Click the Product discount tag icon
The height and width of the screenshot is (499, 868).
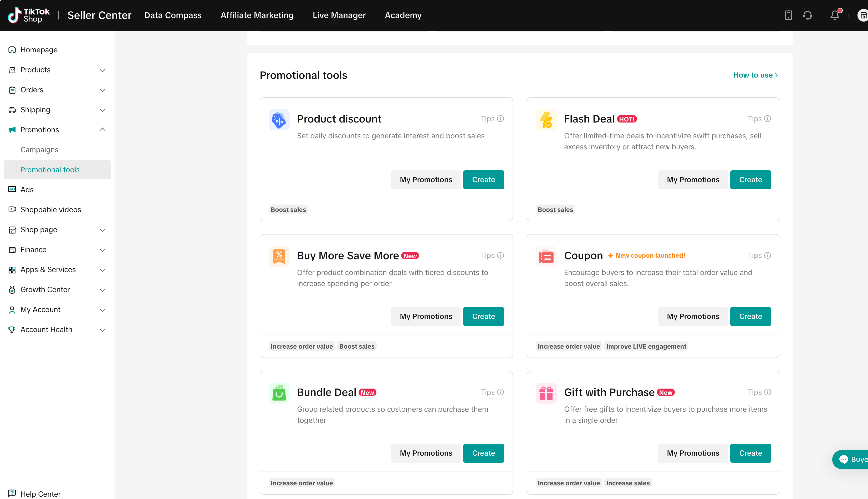click(x=279, y=120)
